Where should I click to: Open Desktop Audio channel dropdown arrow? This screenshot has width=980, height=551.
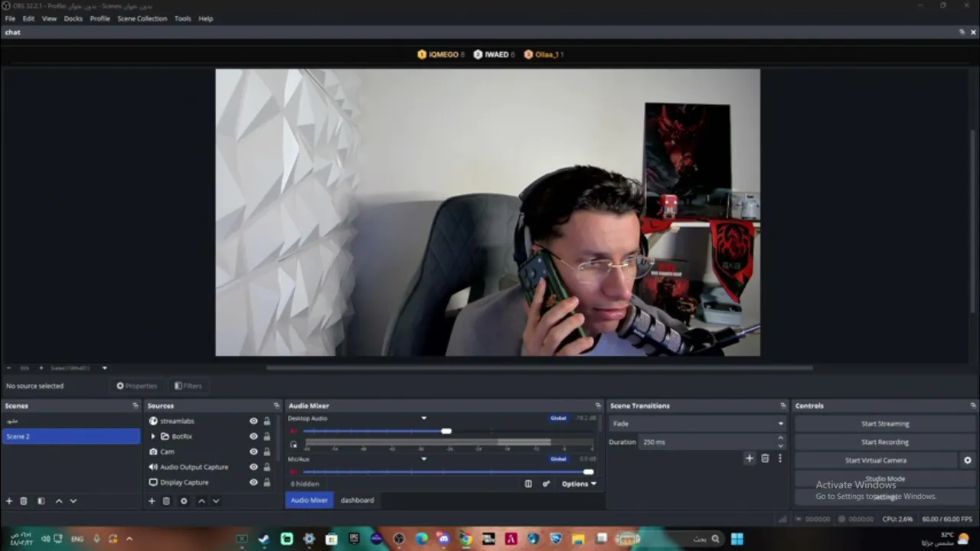point(423,419)
